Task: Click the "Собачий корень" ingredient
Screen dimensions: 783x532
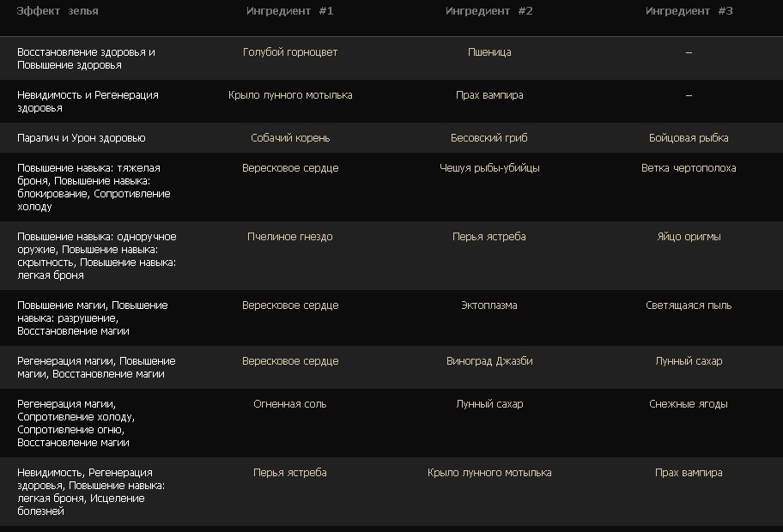Action: [290, 138]
